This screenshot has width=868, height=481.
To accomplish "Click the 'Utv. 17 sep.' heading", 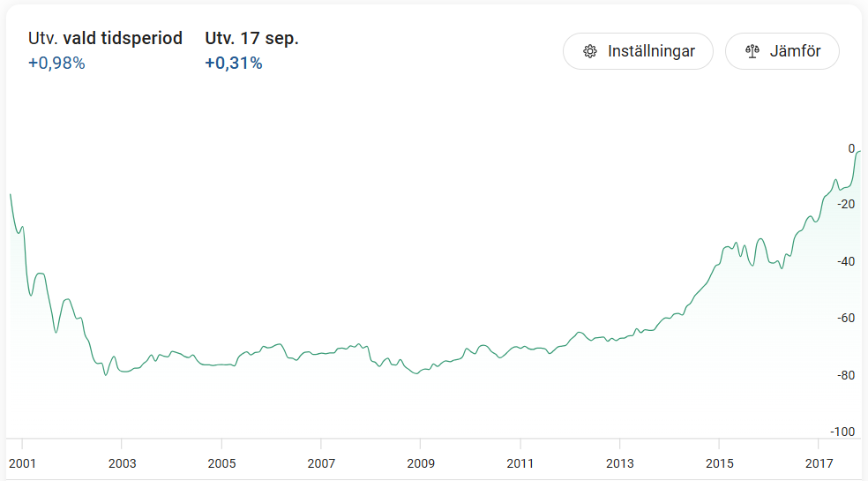I will (x=252, y=38).
